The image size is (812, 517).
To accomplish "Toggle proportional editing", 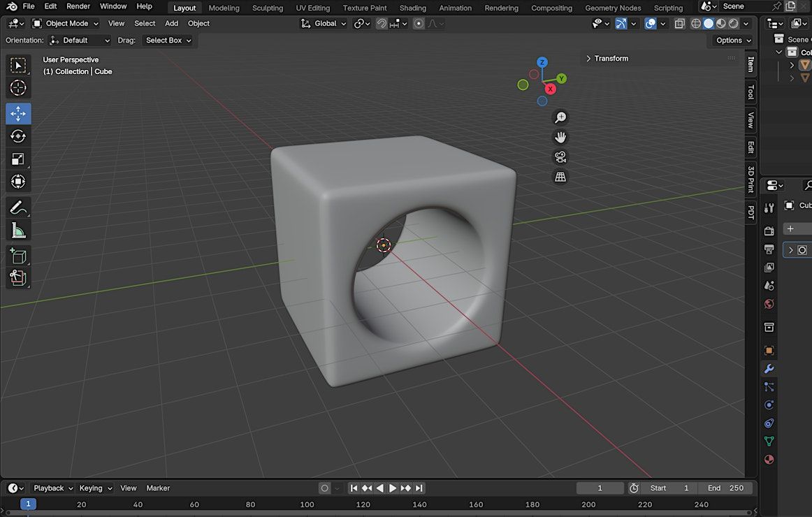I will 419,24.
